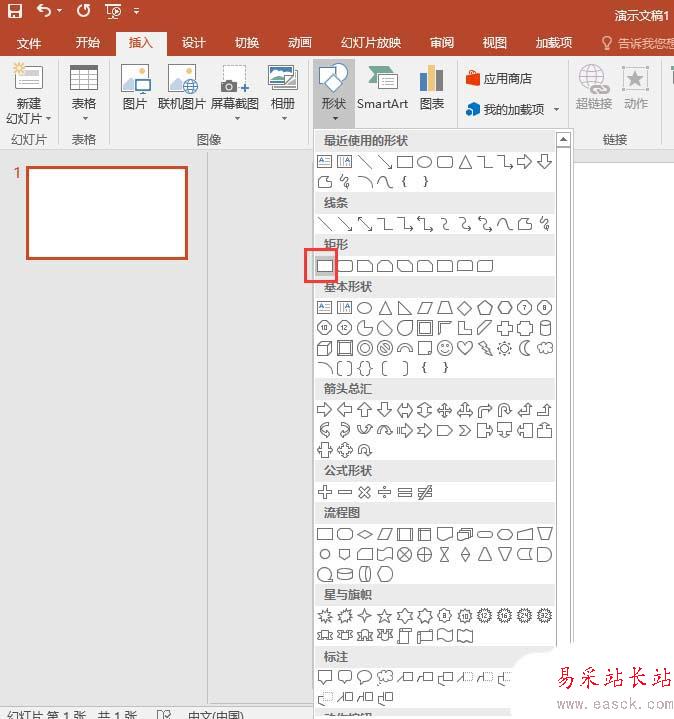Switch to the 加载项 tab
This screenshot has width=674, height=719.
(554, 43)
